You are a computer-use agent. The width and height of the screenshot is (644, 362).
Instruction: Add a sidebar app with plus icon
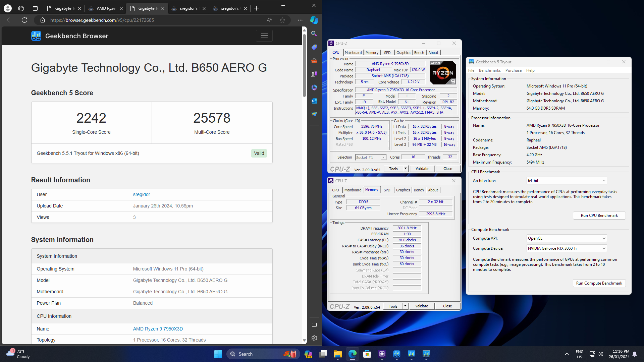click(314, 136)
